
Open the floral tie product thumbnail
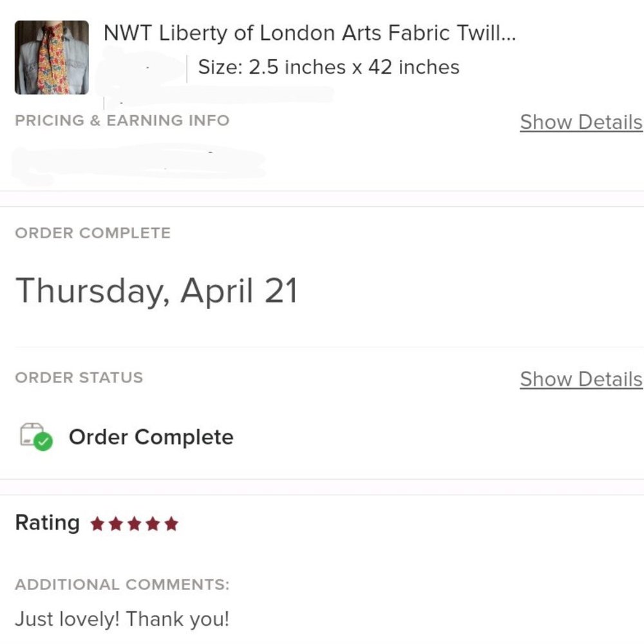[52, 57]
